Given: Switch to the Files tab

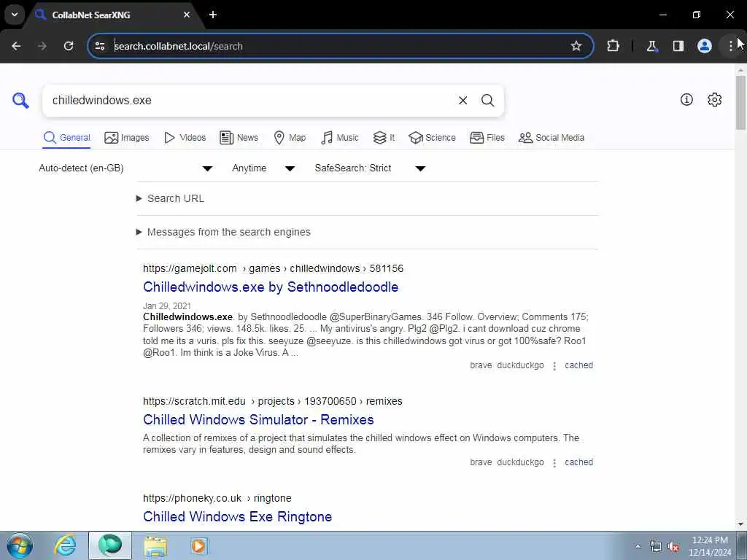Looking at the screenshot, I should pos(487,138).
